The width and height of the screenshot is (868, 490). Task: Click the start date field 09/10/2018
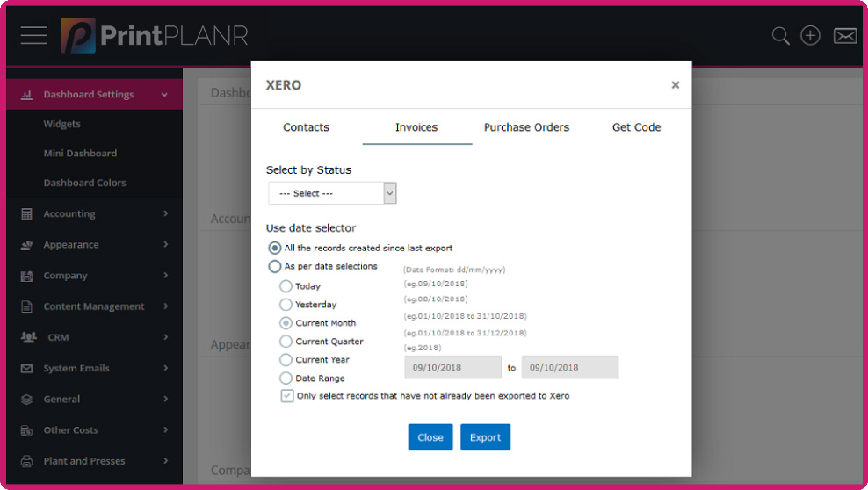452,367
